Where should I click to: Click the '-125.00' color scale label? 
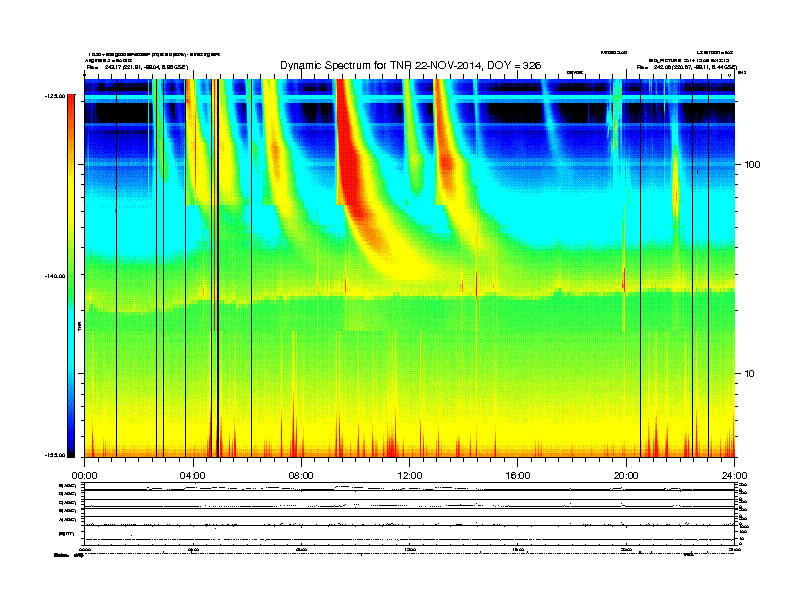[x=55, y=96]
